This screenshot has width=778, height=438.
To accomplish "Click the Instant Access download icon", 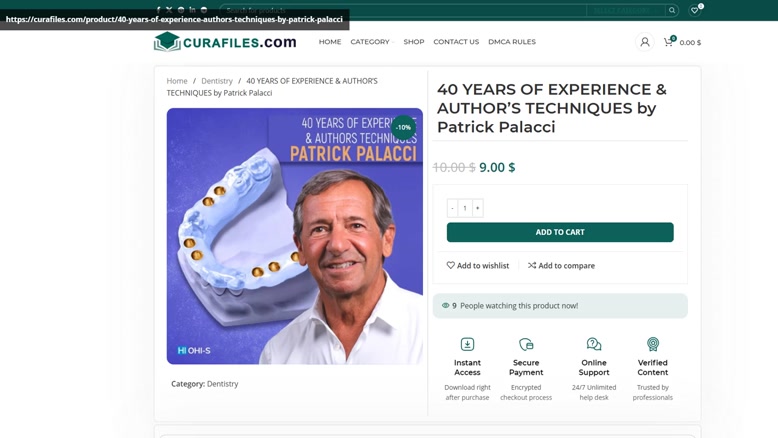I will coord(467,344).
